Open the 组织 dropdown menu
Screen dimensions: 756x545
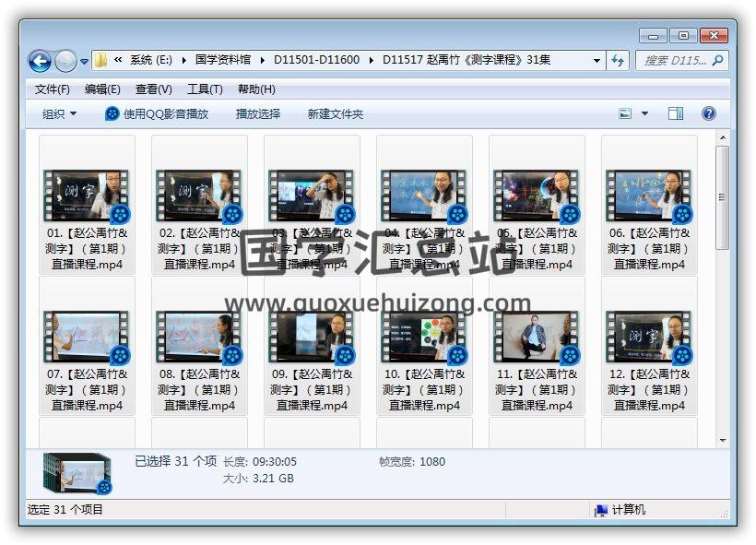pyautogui.click(x=60, y=113)
